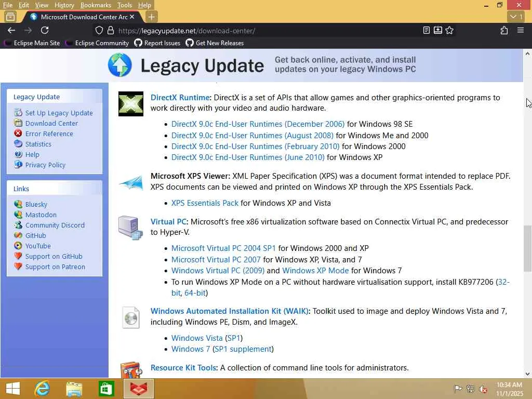Open Eclipse Main Site bookmark
This screenshot has height=399, width=532.
click(33, 43)
